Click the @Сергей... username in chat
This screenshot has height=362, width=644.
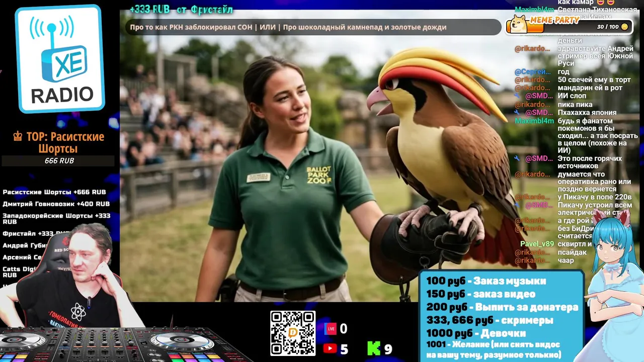pos(532,72)
